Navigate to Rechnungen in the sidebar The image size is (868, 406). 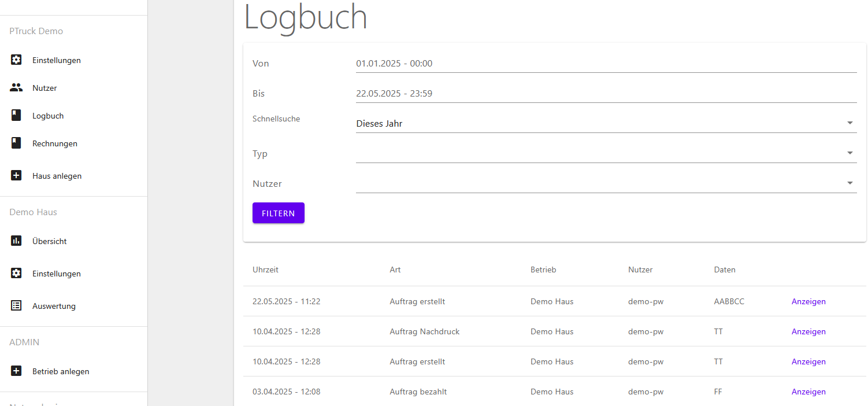pos(55,143)
